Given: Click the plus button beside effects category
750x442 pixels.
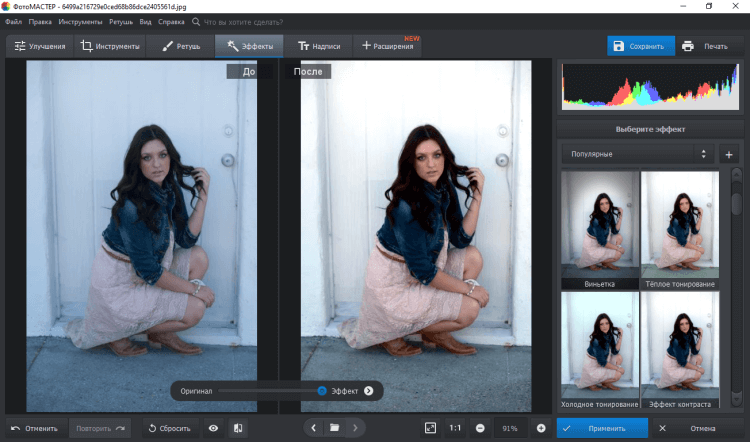Looking at the screenshot, I should pyautogui.click(x=728, y=154).
